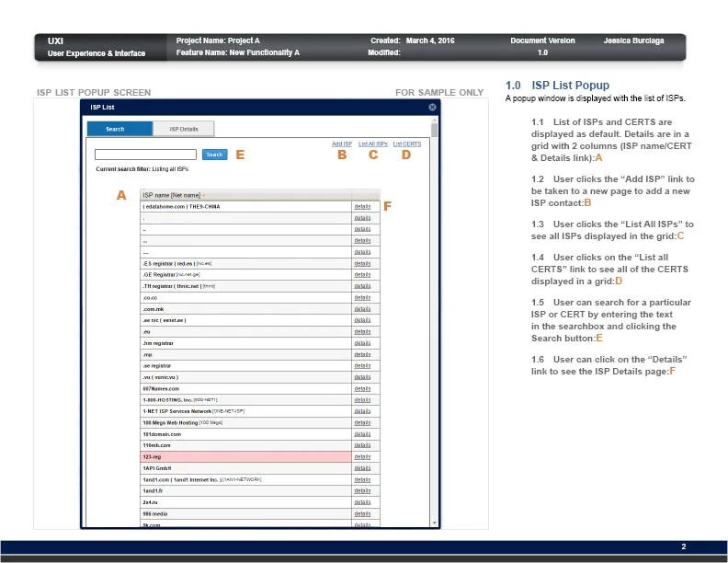Open details for 1-800-HOSTING, Inc.
The width and height of the screenshot is (728, 563).
pos(362,400)
